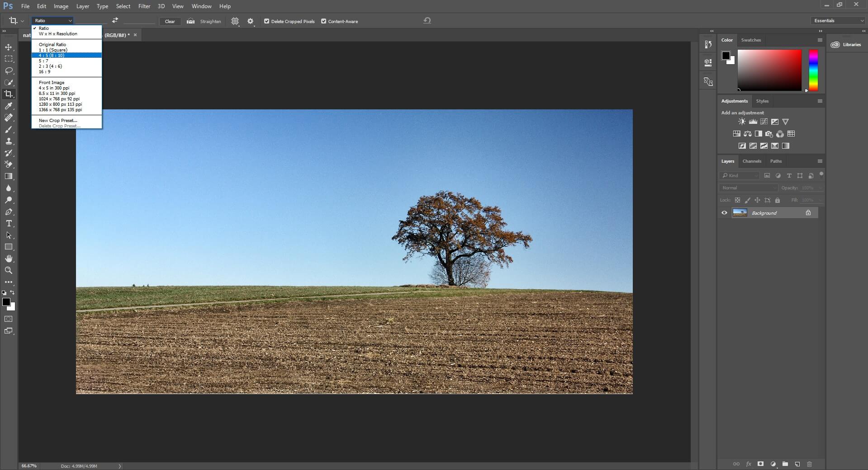Hide the Background layer

tap(724, 212)
